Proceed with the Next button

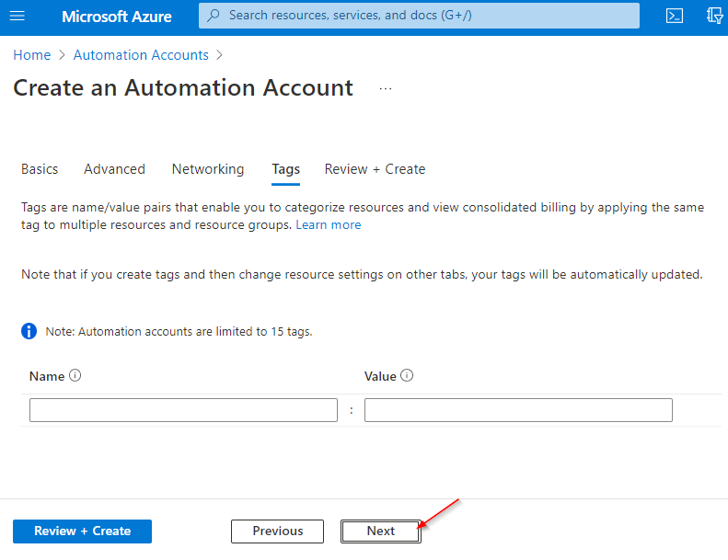coord(381,531)
